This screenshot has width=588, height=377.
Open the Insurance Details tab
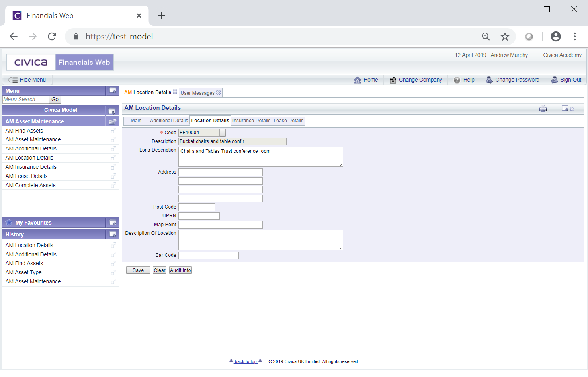click(251, 121)
